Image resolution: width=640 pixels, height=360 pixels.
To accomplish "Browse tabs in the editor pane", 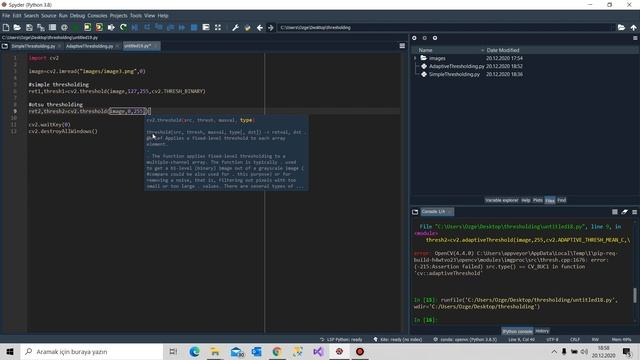I will click(5, 46).
